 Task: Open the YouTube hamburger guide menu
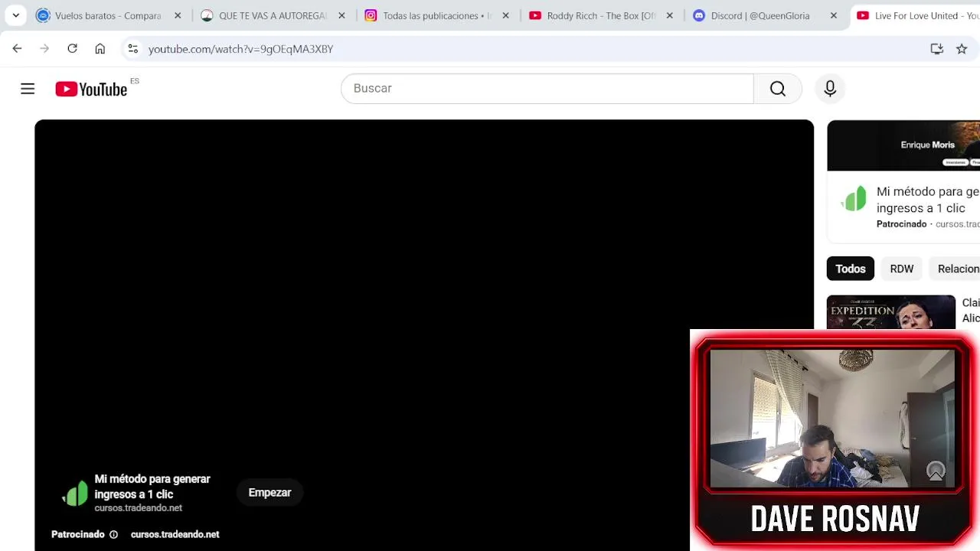(28, 89)
